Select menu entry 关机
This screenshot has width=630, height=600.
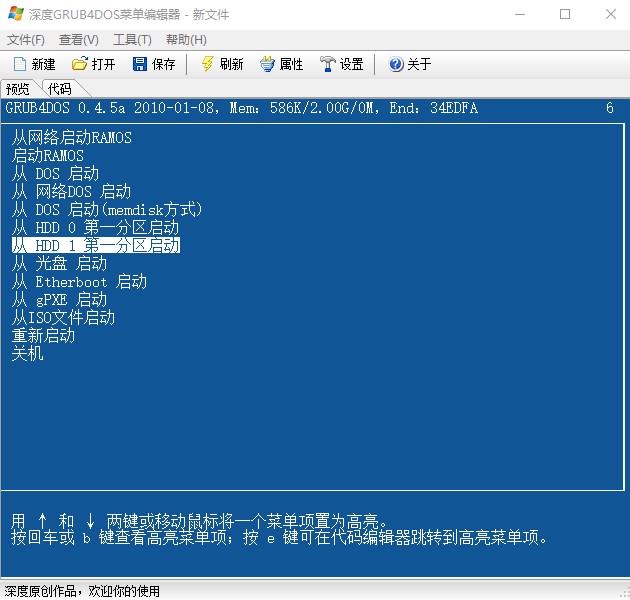tap(27, 354)
